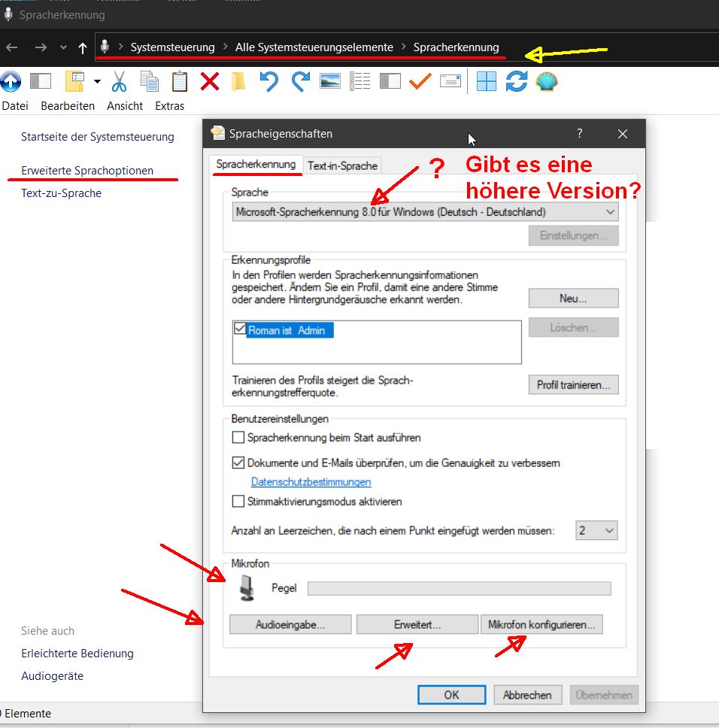
Task: Open Startseite der Systemsteuerung link
Action: (x=98, y=137)
